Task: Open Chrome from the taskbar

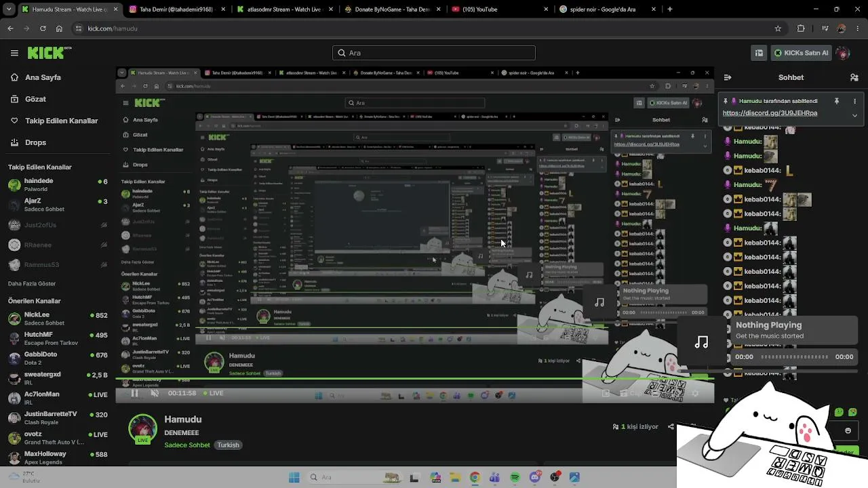Action: pyautogui.click(x=475, y=477)
